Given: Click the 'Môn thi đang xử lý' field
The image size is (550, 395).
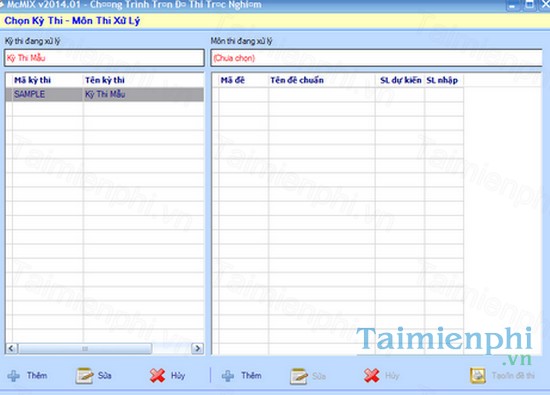Looking at the screenshot, I should pos(376,58).
